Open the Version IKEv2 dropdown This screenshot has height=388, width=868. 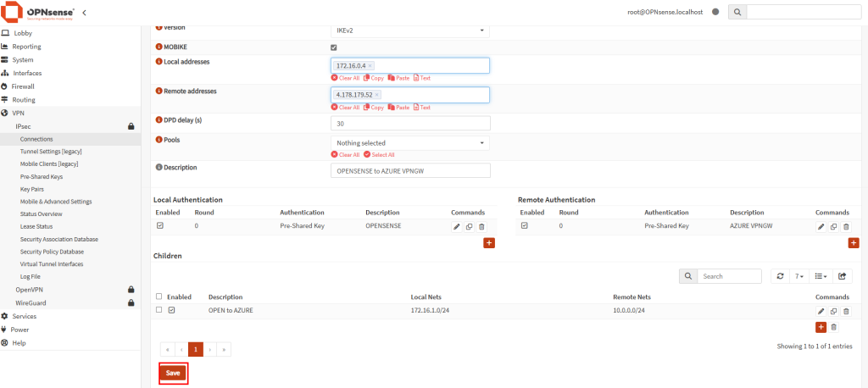(410, 30)
